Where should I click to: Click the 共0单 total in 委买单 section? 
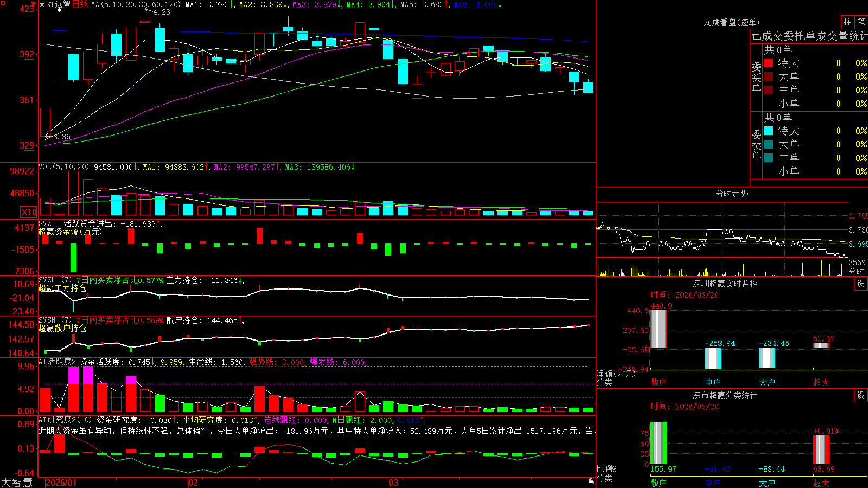point(778,49)
